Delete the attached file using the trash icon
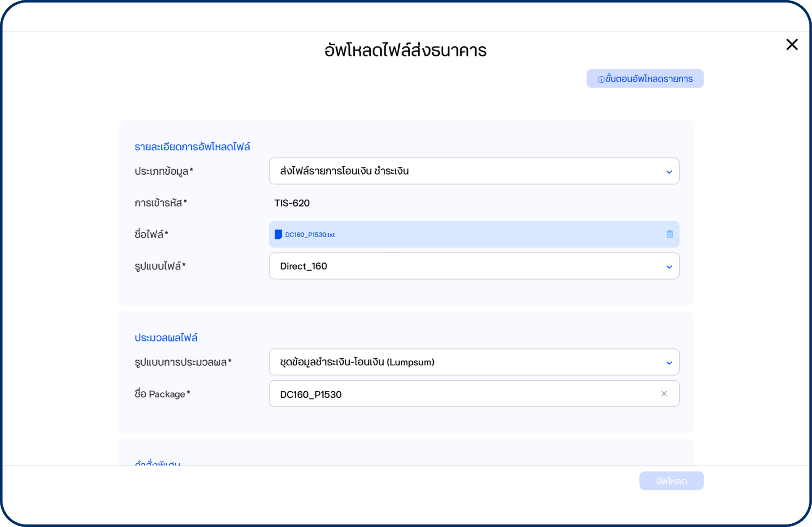 click(x=669, y=234)
